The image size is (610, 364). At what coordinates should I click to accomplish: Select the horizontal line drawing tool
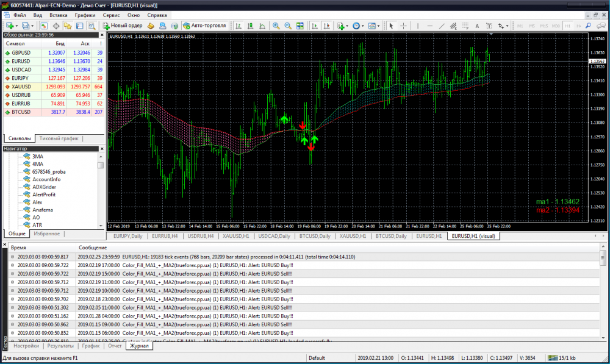[430, 26]
